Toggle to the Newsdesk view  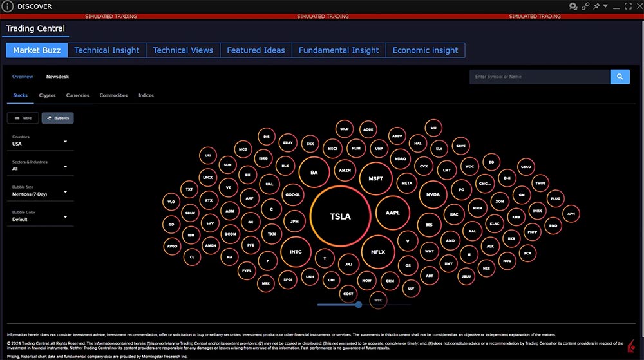coord(57,77)
